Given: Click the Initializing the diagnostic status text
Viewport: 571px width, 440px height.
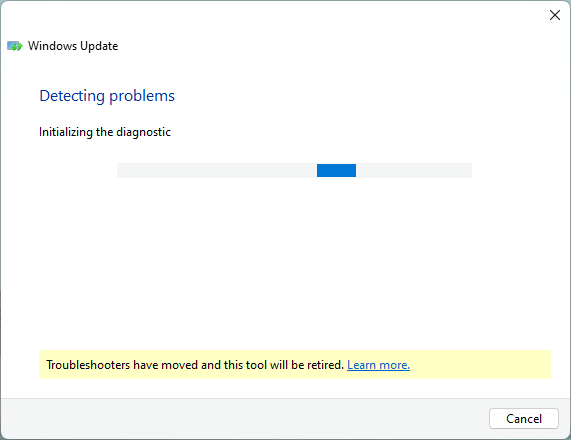Looking at the screenshot, I should click(105, 132).
